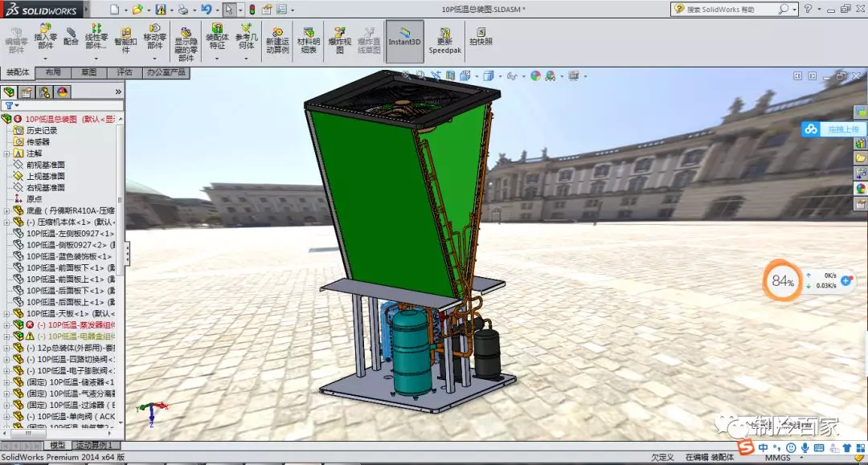Click the Insert Components (插入零部件) tool
Screen dimensions: 868x465
pos(45,36)
